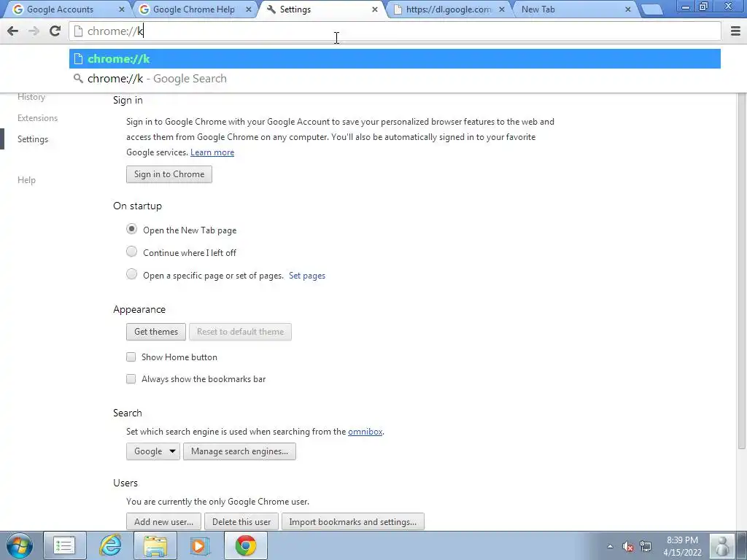Image resolution: width=747 pixels, height=560 pixels.
Task: Click the taskbar clock showing 8:39 PM
Action: pos(682,546)
